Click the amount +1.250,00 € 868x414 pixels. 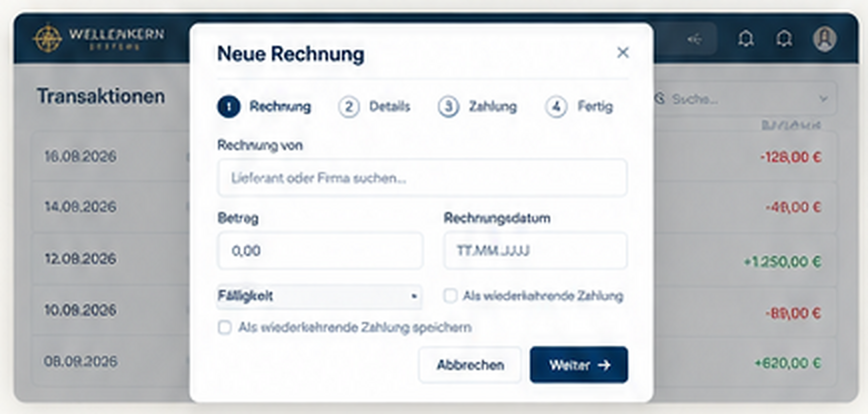click(782, 261)
